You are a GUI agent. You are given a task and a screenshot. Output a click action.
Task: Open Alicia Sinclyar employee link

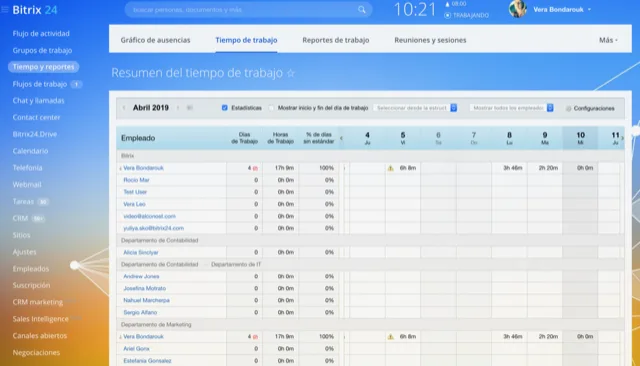point(141,253)
